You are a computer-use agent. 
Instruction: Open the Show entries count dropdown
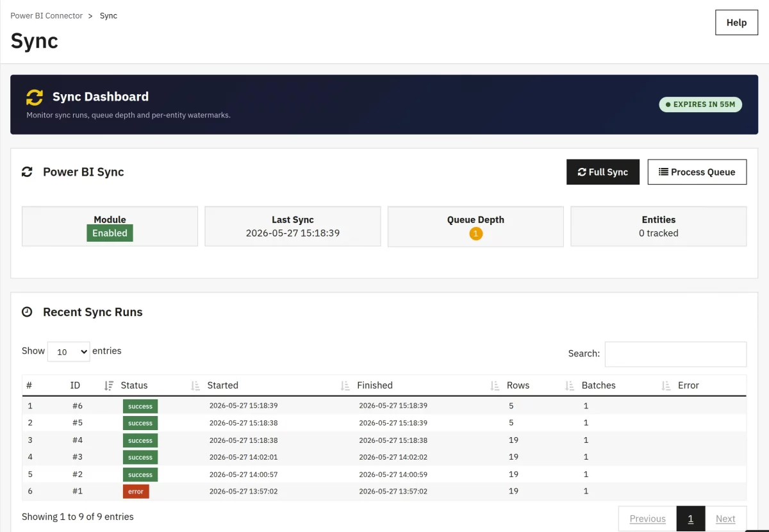[x=69, y=351]
